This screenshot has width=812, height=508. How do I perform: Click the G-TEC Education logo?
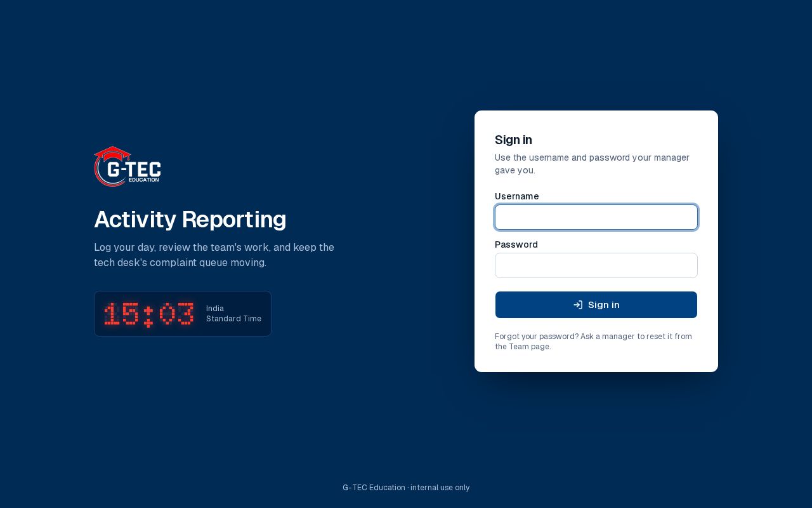pyautogui.click(x=128, y=166)
